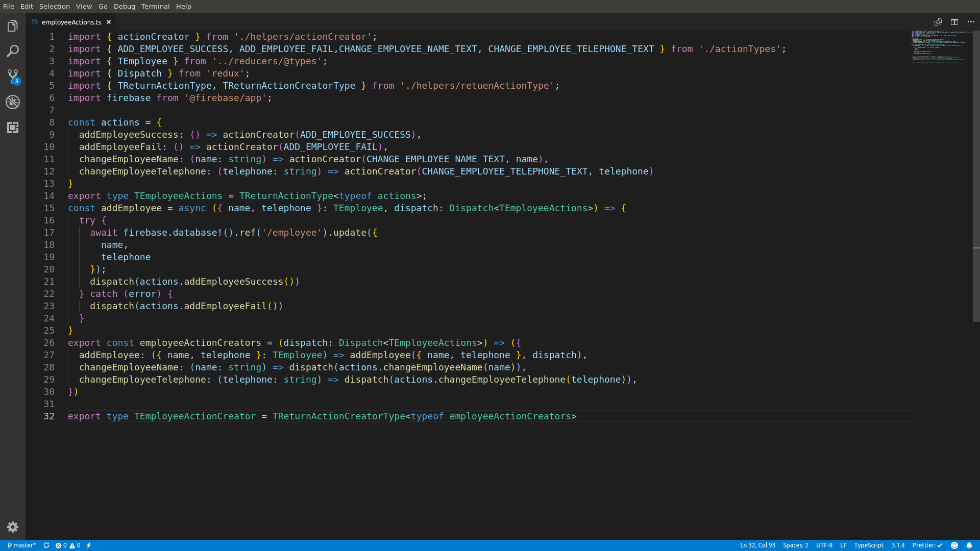The image size is (980, 551).
Task: Select the Search icon in the Activity Bar
Action: (12, 51)
